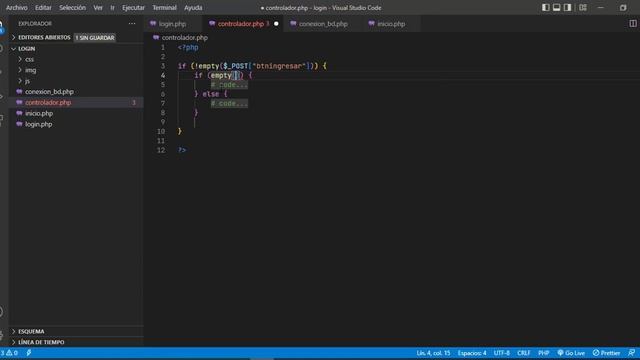Open Selección menu
This screenshot has width=640, height=360.
(x=72, y=8)
